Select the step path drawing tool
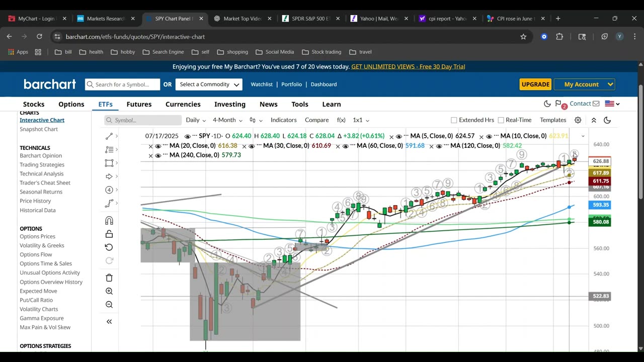This screenshot has height=362, width=644. 109,203
